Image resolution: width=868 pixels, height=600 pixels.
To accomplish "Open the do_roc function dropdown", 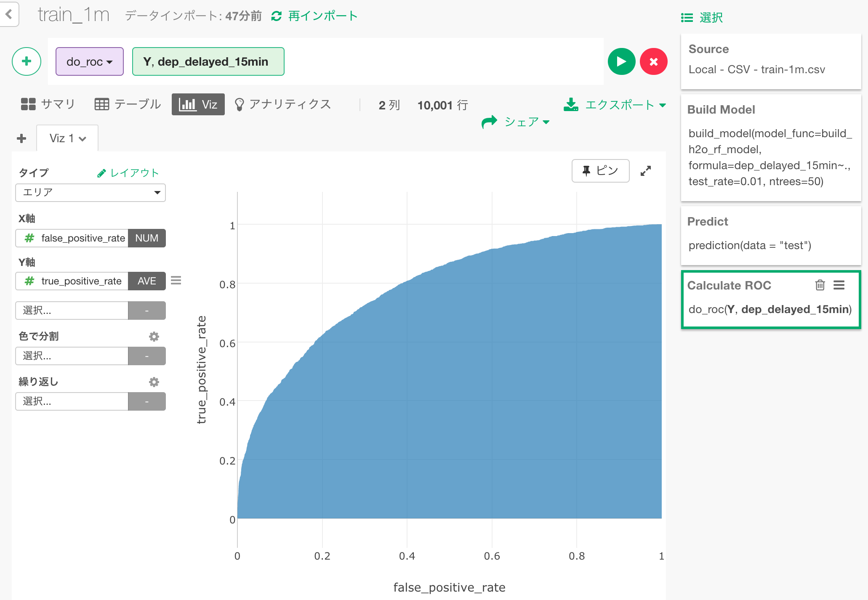I will click(89, 62).
